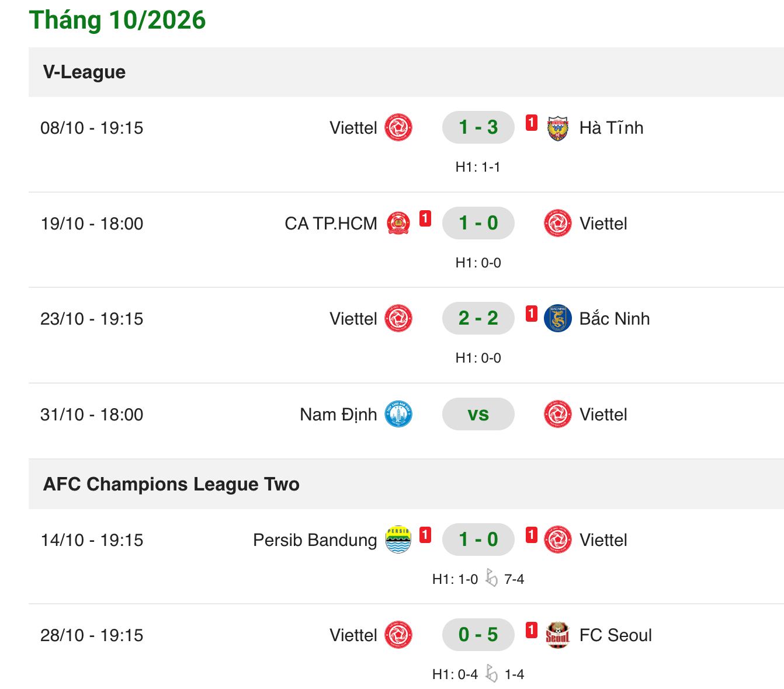
Task: Open the Persib Bandung team name link
Action: 315,540
